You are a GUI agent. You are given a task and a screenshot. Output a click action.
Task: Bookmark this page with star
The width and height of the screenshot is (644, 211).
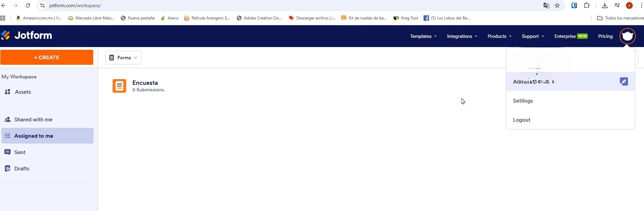tap(557, 5)
